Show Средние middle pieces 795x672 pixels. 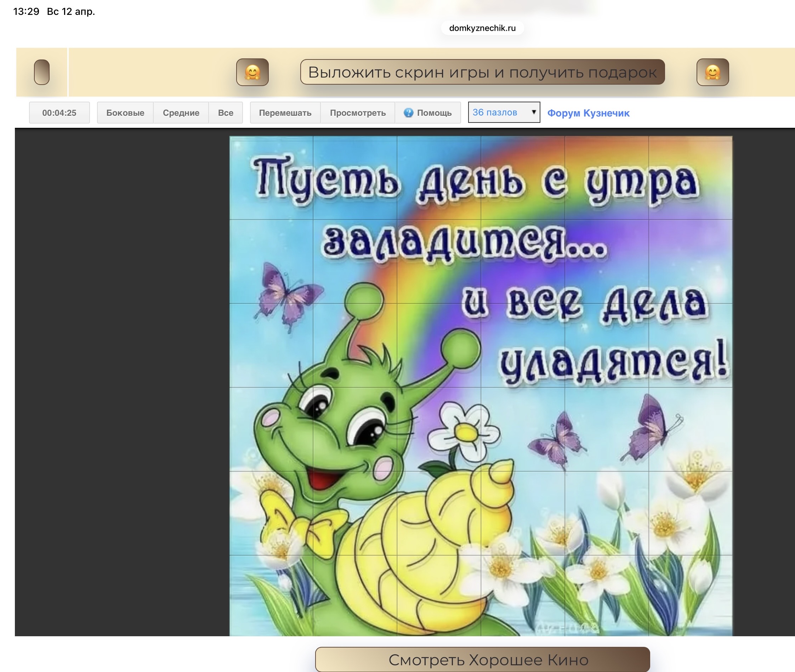(x=181, y=113)
